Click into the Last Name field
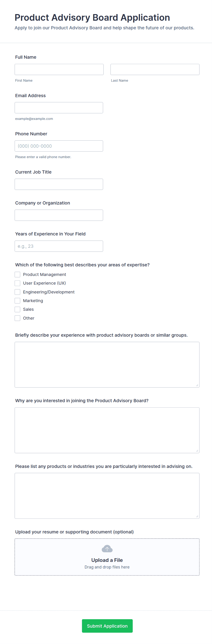 point(155,70)
